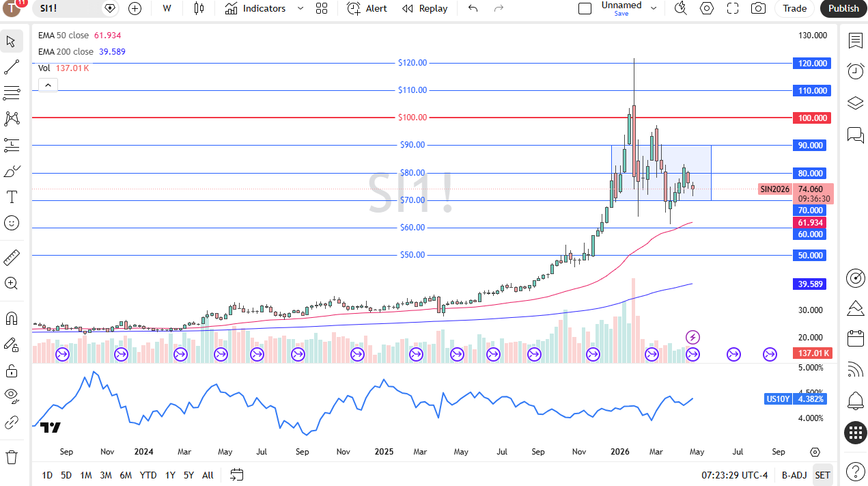
Task: Click the $100.00 red horizontal line label
Action: click(x=412, y=118)
